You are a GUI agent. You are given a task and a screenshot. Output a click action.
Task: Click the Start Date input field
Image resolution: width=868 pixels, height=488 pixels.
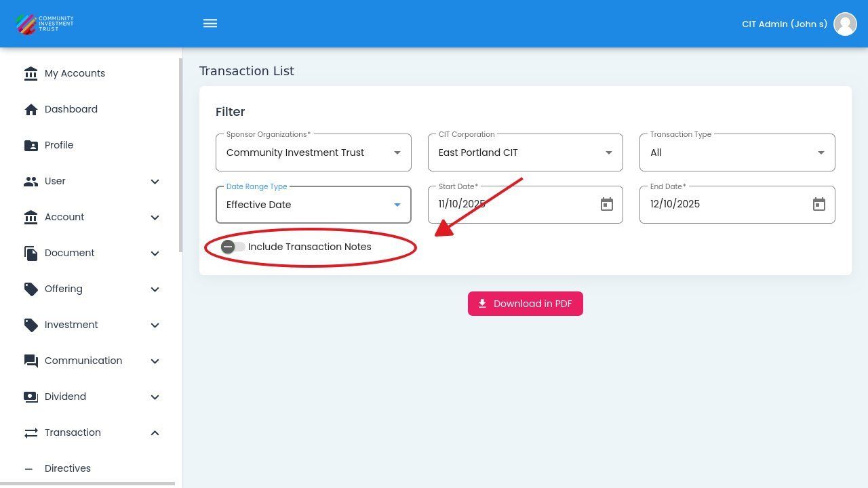coord(512,205)
